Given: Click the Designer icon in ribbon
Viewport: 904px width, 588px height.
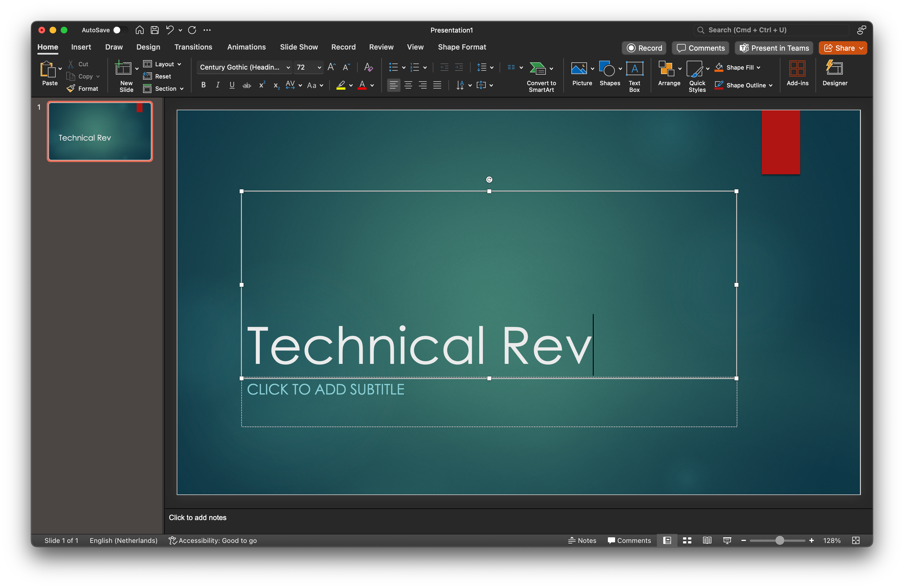Looking at the screenshot, I should click(x=834, y=69).
